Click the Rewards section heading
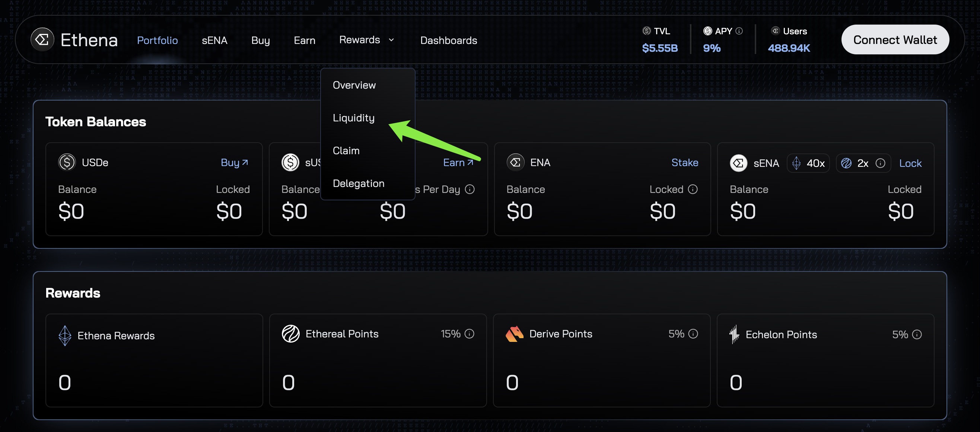This screenshot has height=432, width=980. [73, 293]
